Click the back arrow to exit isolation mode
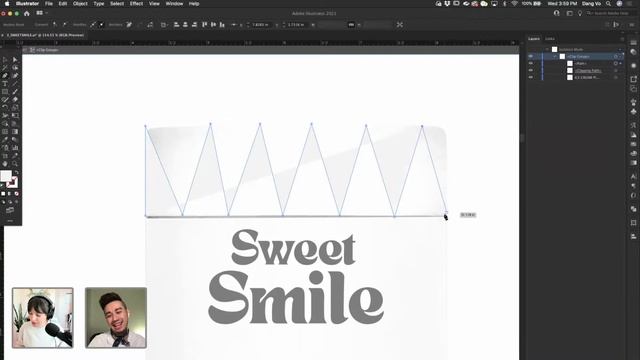Viewport: 640px width, 360px height. tap(25, 50)
